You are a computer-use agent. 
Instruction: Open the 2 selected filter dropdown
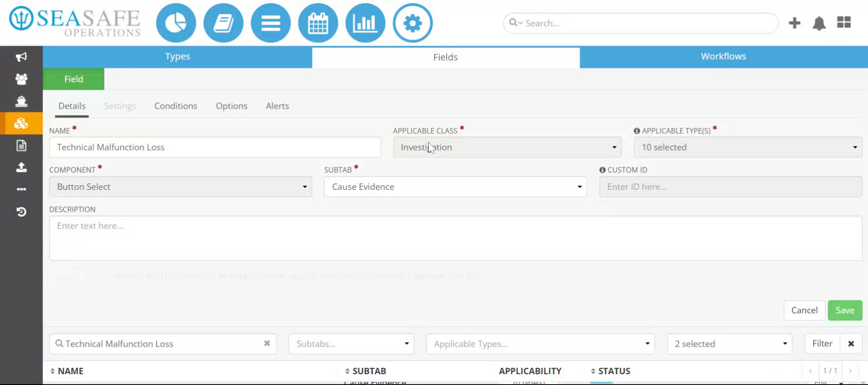tap(730, 344)
